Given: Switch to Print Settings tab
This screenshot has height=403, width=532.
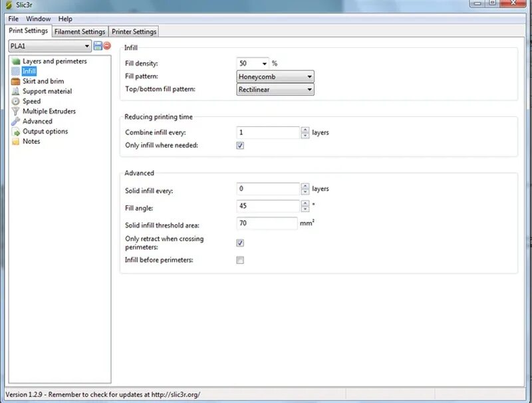Looking at the screenshot, I should [x=28, y=31].
